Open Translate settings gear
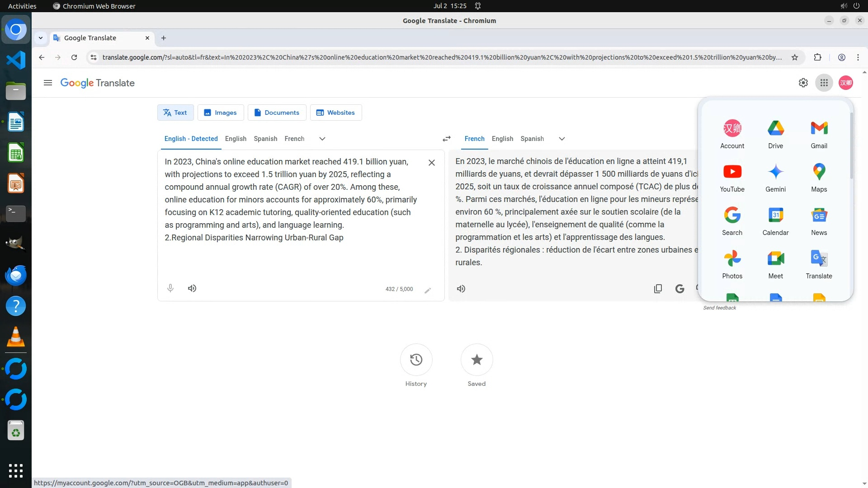This screenshot has width=868, height=488. coord(803,83)
